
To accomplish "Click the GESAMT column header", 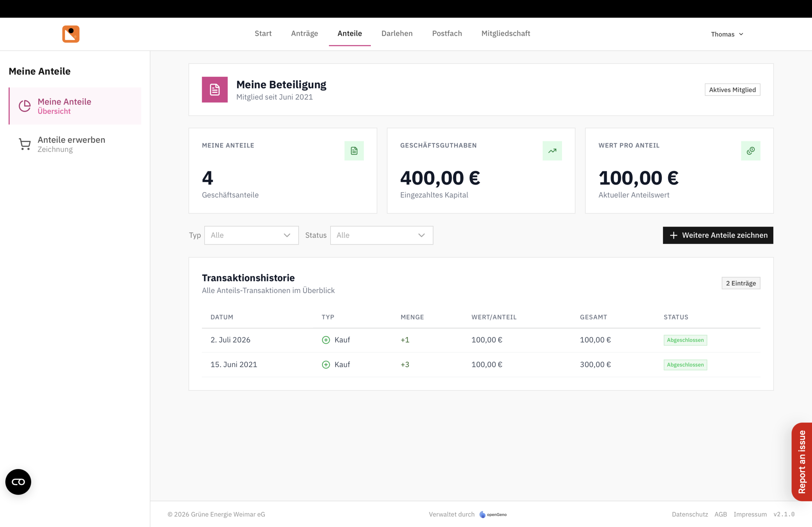I will pos(593,317).
